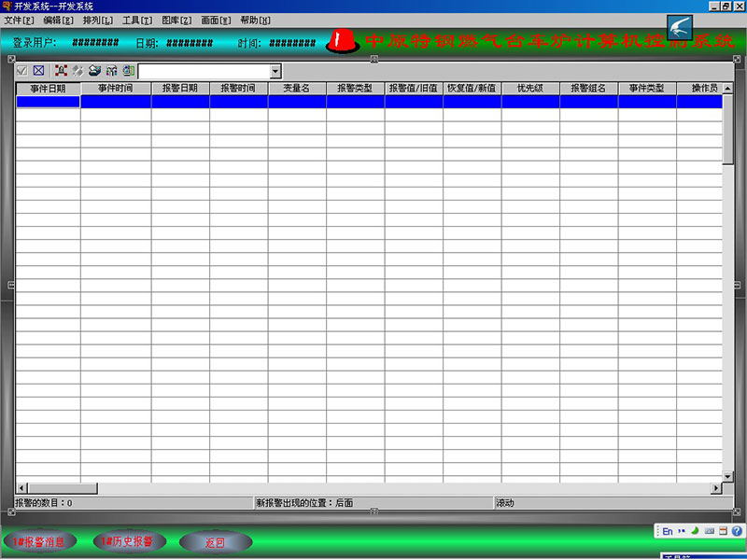Image resolution: width=747 pixels, height=560 pixels.
Task: Open help via the blue question mark icon
Action: (x=736, y=530)
